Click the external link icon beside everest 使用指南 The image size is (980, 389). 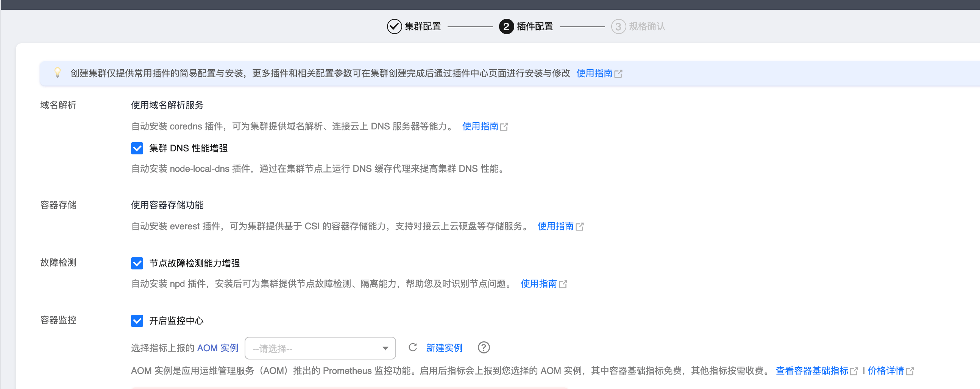click(580, 226)
